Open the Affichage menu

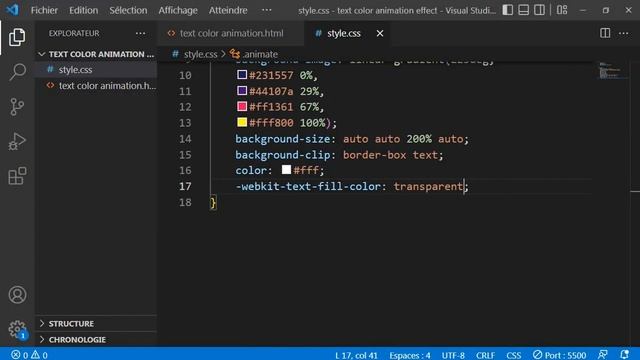(178, 10)
